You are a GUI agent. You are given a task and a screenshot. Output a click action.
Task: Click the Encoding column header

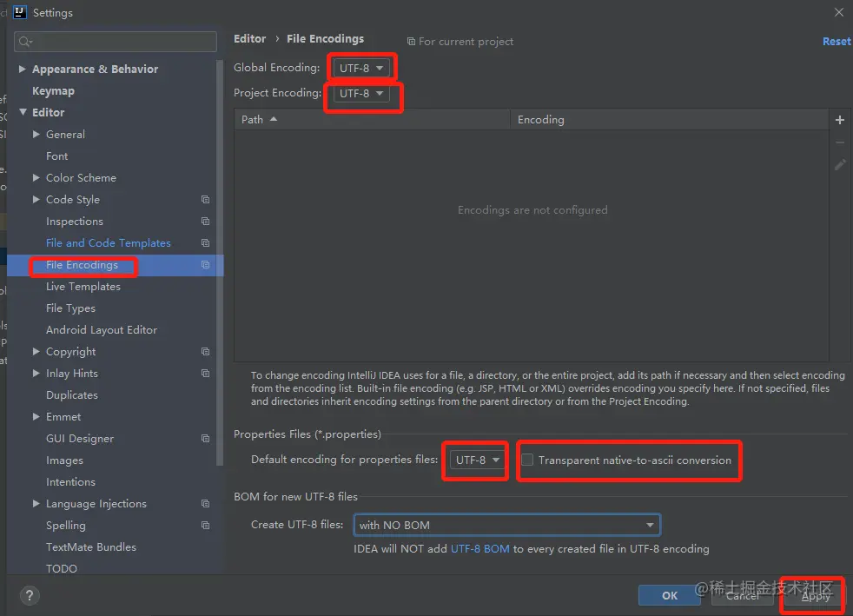coord(669,119)
